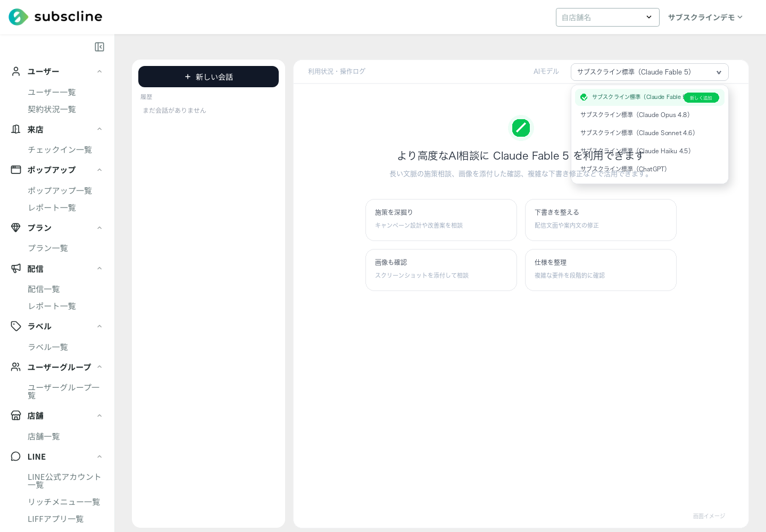766x532 pixels.
Task: Open 配信一覧 in the sidebar
Action: coord(44,289)
